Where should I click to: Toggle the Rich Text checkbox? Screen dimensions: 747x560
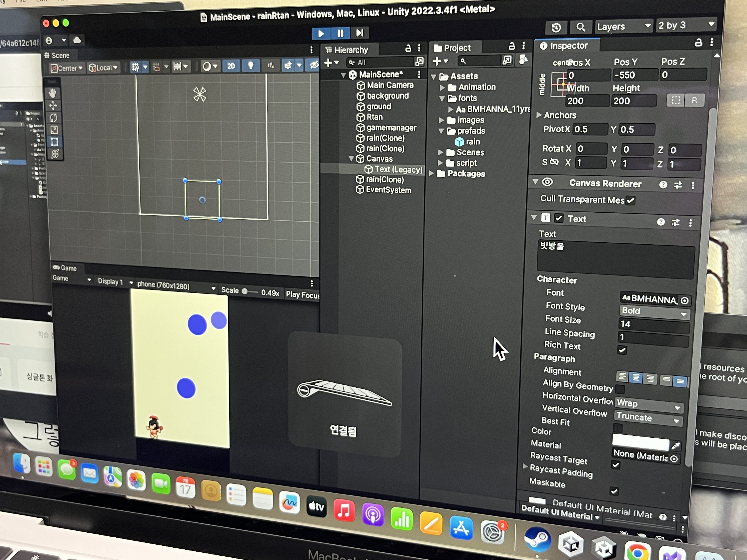click(622, 350)
